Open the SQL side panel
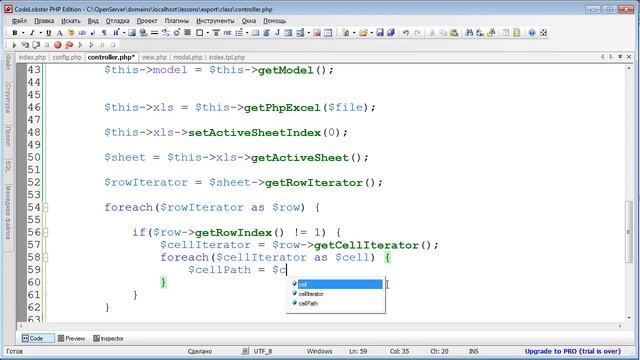 click(8, 166)
